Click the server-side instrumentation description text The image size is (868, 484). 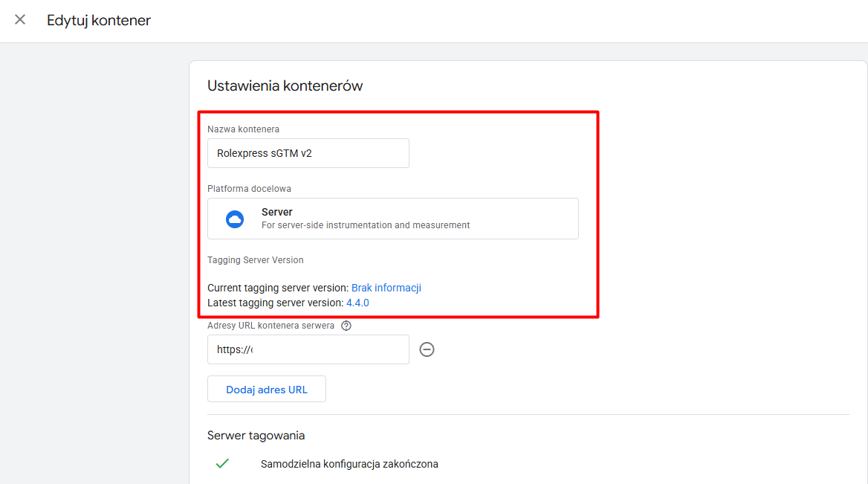point(366,225)
